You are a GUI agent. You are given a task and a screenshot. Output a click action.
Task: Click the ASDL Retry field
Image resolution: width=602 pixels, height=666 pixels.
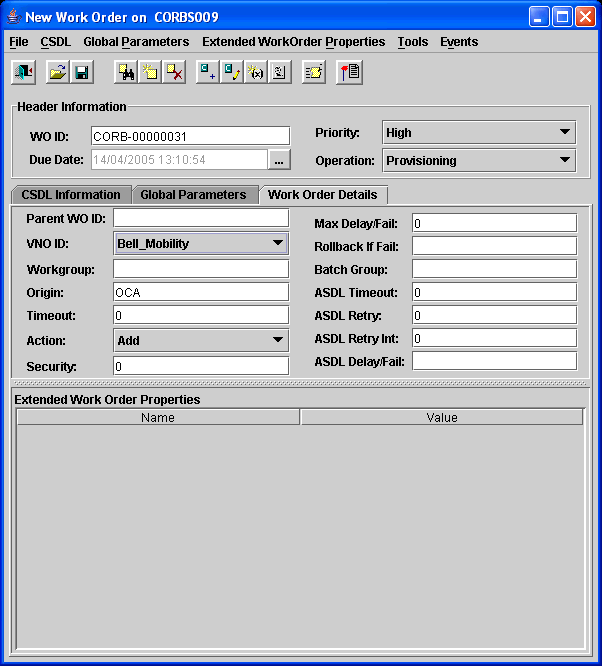point(495,315)
